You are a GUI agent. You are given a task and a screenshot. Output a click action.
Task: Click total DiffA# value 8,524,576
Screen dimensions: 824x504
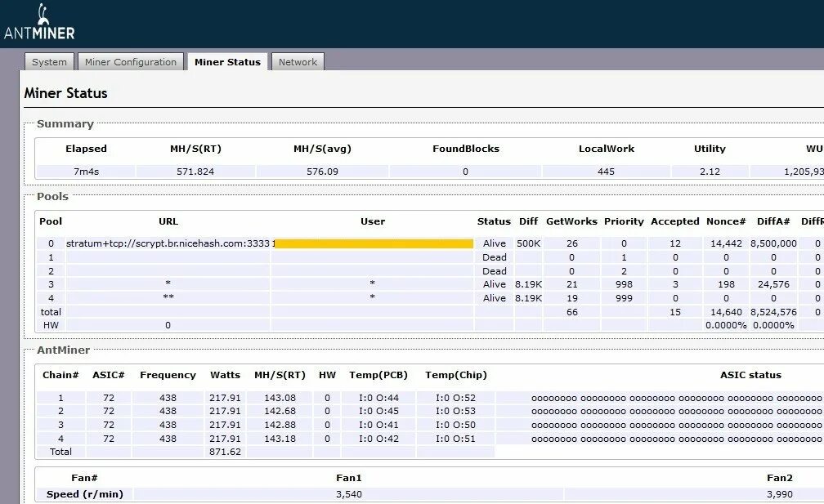[773, 312]
